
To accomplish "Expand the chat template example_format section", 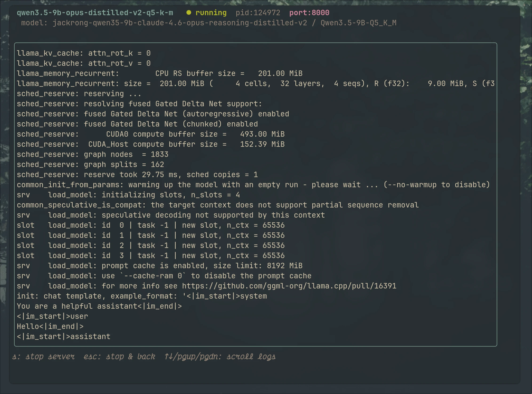I will tap(142, 296).
